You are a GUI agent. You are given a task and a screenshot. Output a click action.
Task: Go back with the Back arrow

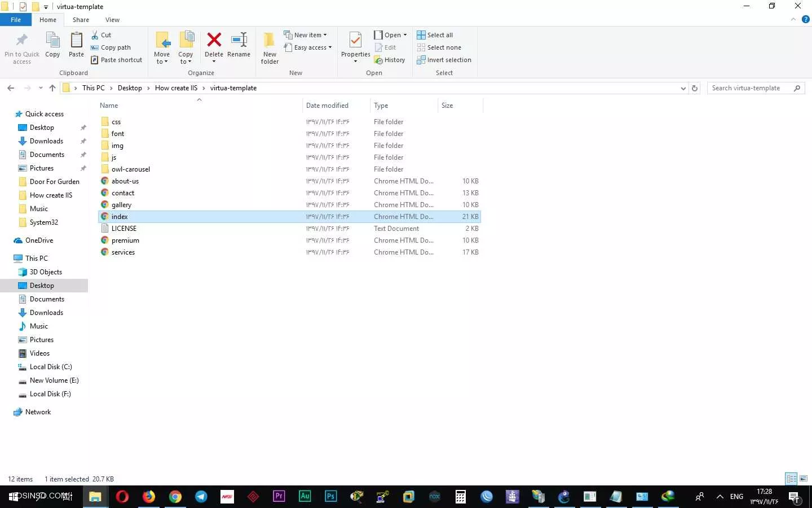pyautogui.click(x=11, y=88)
